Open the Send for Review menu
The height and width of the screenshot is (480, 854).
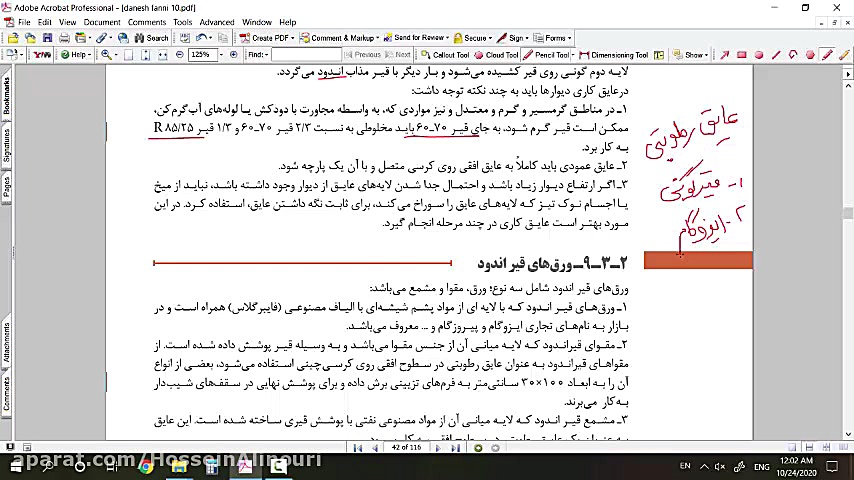[417, 38]
